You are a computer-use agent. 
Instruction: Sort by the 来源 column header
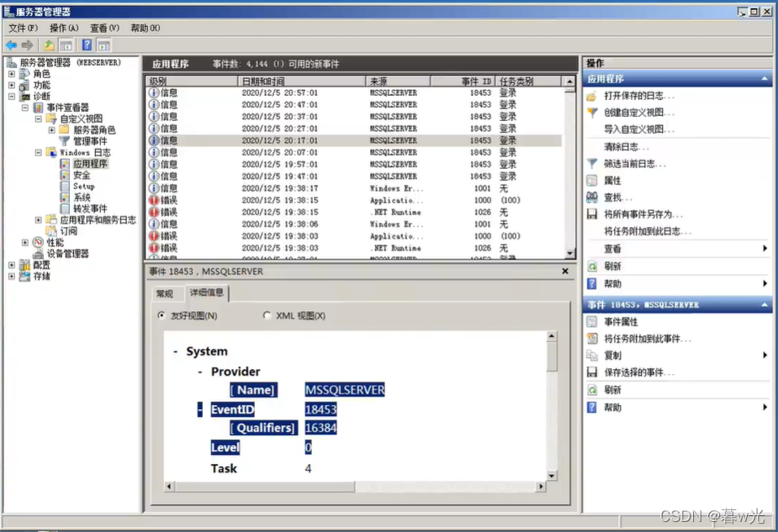(398, 82)
